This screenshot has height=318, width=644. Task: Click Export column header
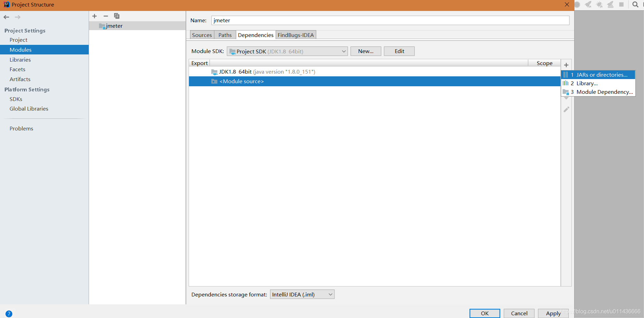pos(199,63)
